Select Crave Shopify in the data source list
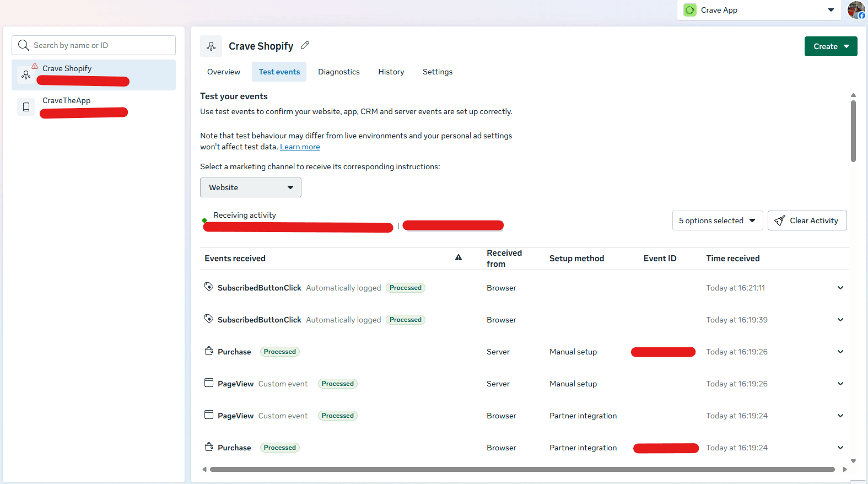This screenshot has height=484, width=868. click(x=94, y=75)
